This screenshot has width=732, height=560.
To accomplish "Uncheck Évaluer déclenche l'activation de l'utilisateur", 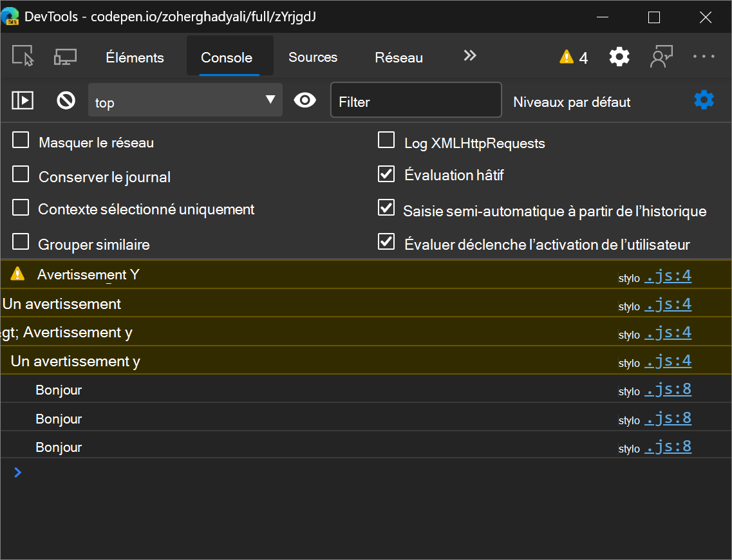I will click(x=386, y=242).
